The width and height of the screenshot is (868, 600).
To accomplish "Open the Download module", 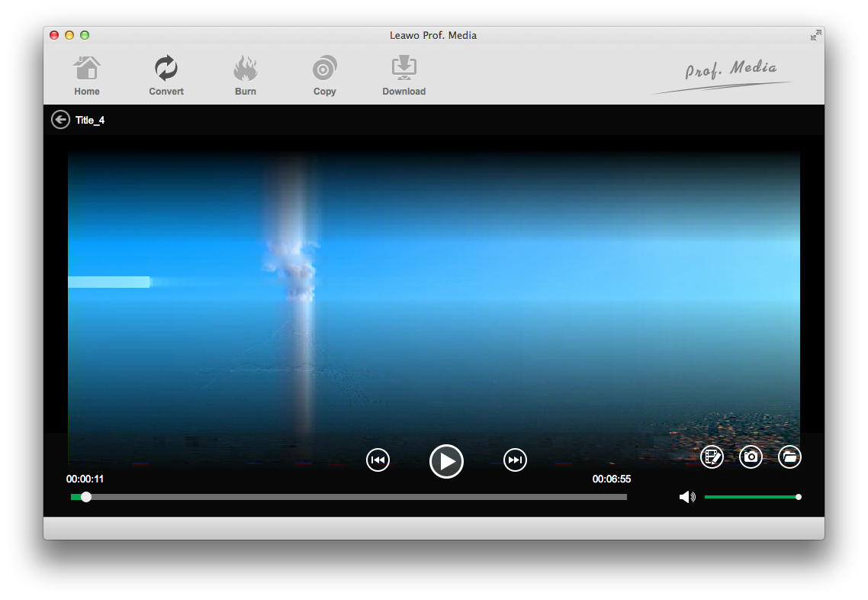I will click(404, 76).
